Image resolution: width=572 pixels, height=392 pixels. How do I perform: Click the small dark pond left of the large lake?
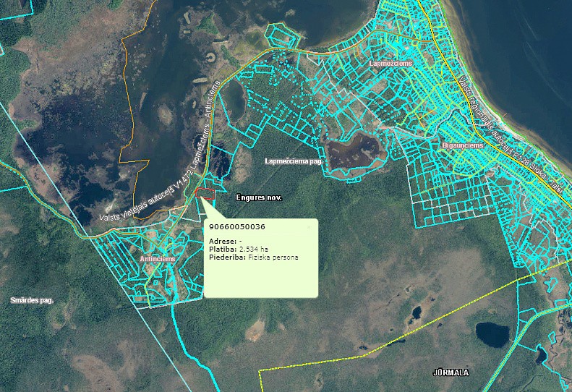coord(416,313)
